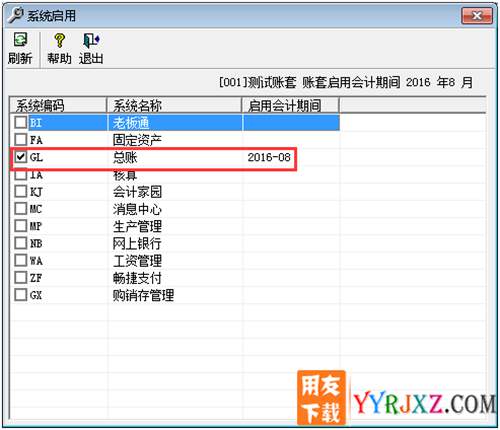Viewport: 500px width, 430px height.
Task: Select the 会计家园 row name
Action: pyautogui.click(x=137, y=192)
